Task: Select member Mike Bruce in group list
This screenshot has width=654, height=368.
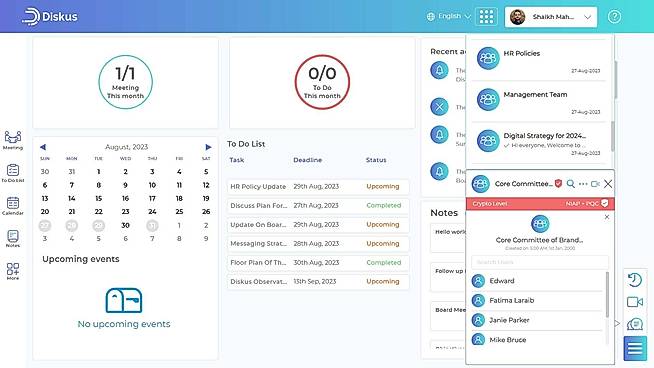Action: click(537, 340)
